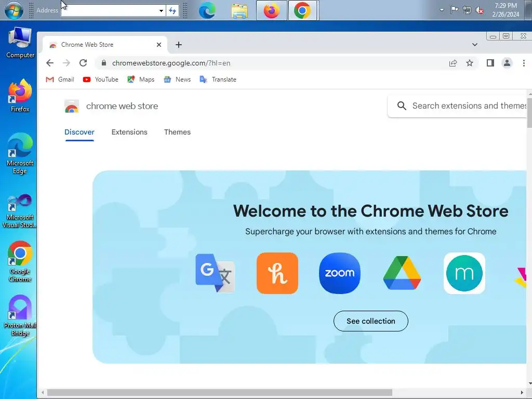
Task: Click the horizontal scrollbar thumb
Action: tap(220, 393)
